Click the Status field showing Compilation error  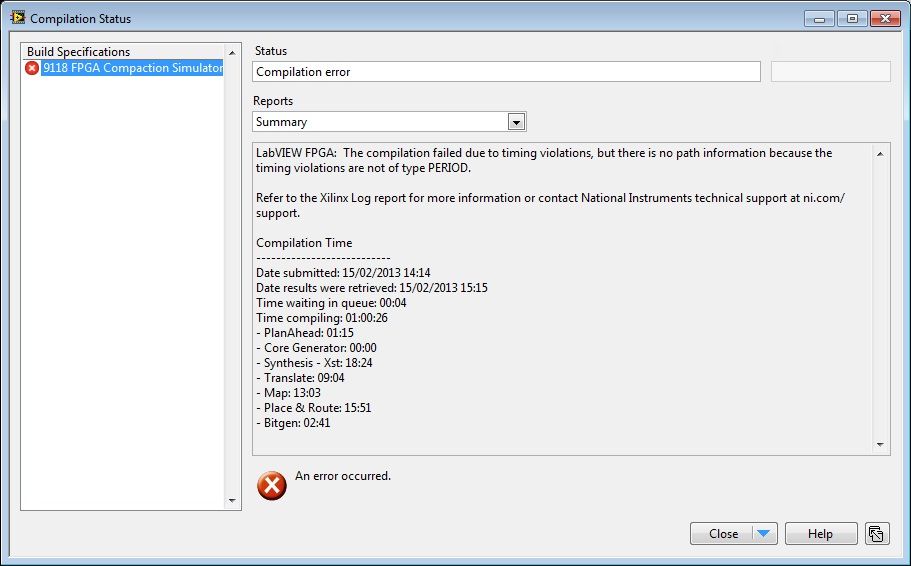506,72
